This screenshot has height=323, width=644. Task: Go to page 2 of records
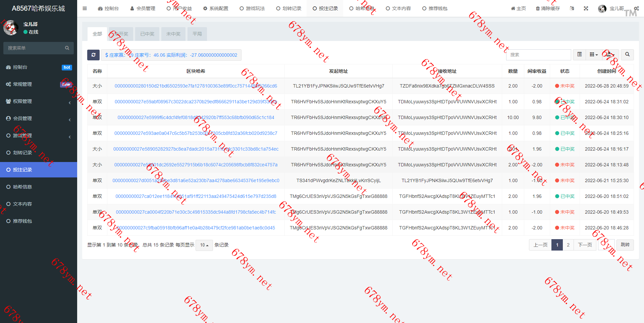pyautogui.click(x=568, y=245)
